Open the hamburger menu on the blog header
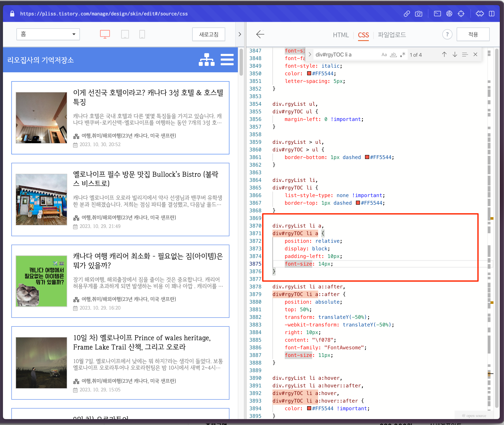Viewport: 504px width, 425px height. pos(227,60)
